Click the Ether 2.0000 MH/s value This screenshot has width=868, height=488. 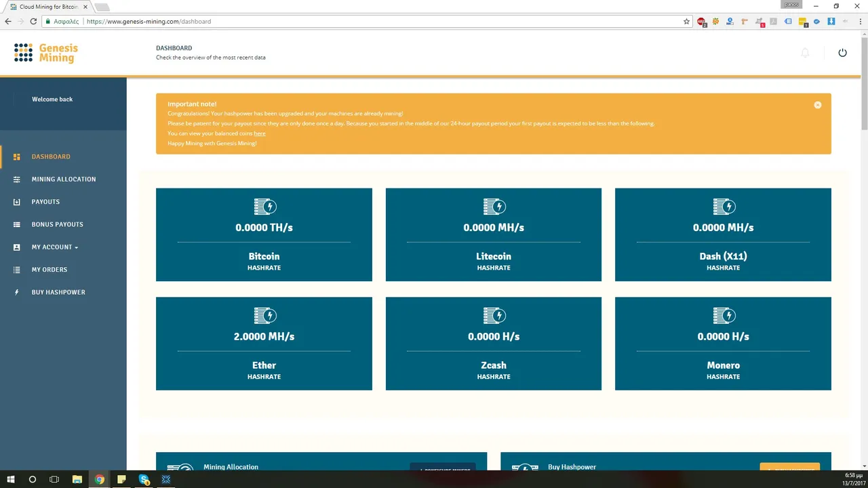point(264,336)
